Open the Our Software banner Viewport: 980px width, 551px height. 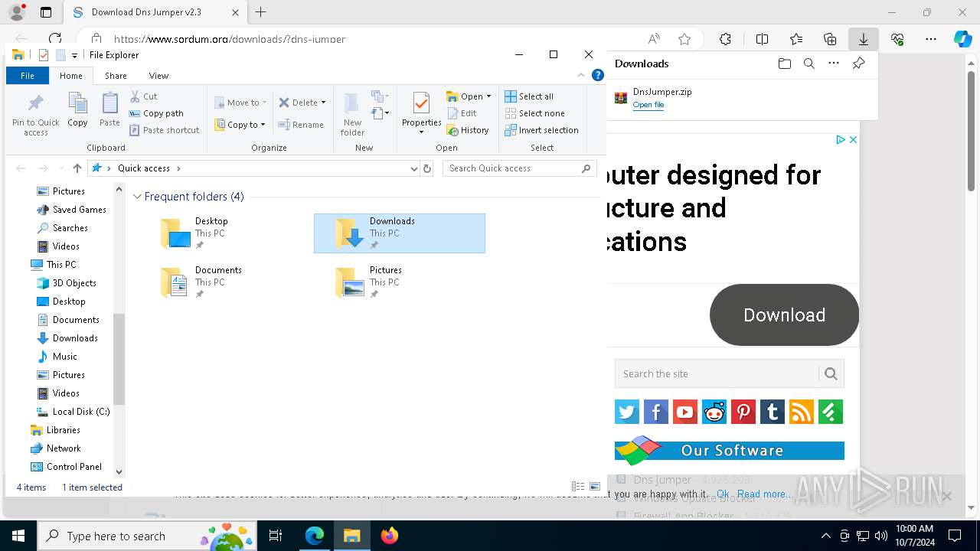pyautogui.click(x=730, y=450)
